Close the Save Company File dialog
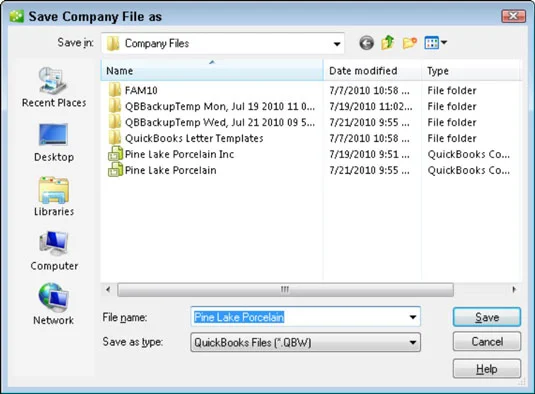The image size is (535, 394). tap(514, 16)
